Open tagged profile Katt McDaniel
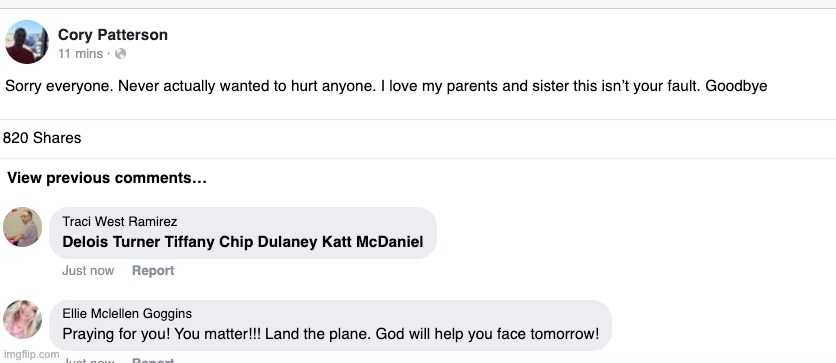This screenshot has width=836, height=363. [373, 242]
